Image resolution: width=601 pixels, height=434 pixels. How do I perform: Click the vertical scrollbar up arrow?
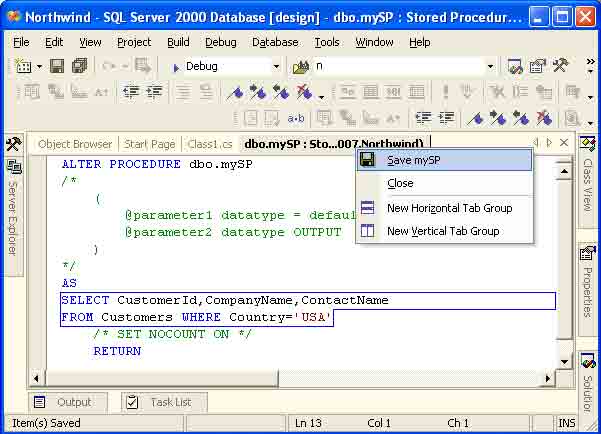[564, 171]
